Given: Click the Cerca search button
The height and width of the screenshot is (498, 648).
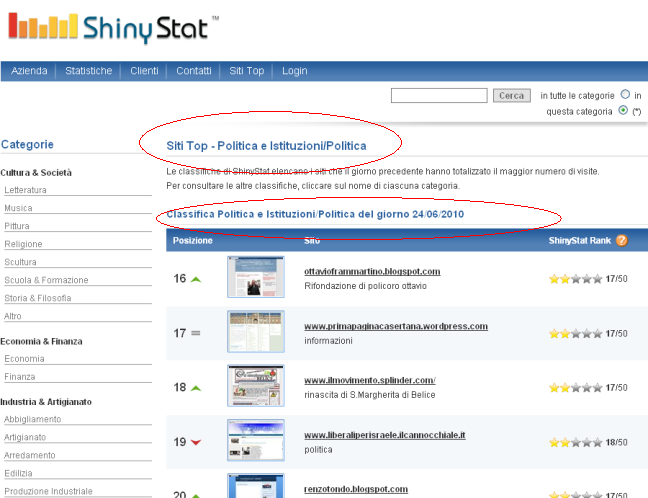Looking at the screenshot, I should 512,95.
